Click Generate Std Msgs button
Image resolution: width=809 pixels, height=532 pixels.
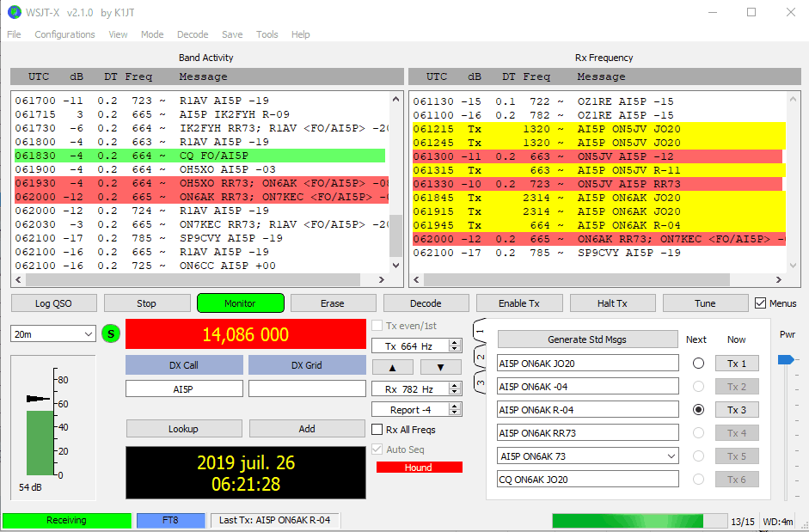[x=587, y=339]
